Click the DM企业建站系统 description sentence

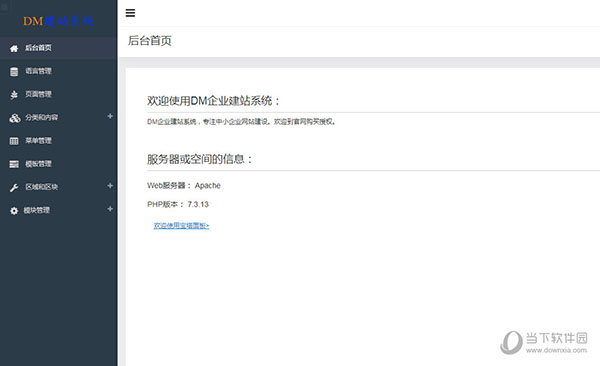(241, 122)
